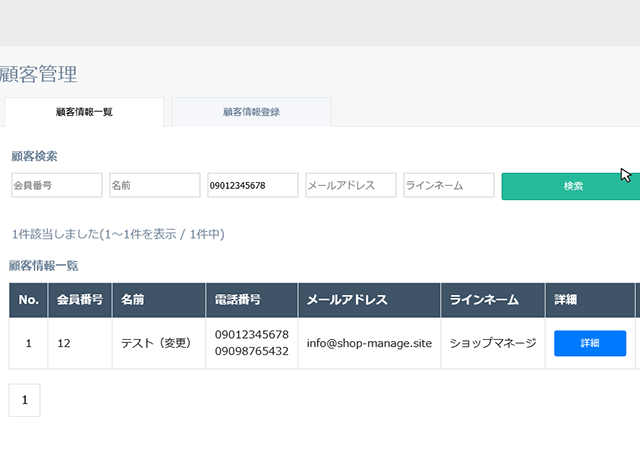This screenshot has height=450, width=640.
Task: Select the phone number field containing 09012345678
Action: (x=253, y=185)
